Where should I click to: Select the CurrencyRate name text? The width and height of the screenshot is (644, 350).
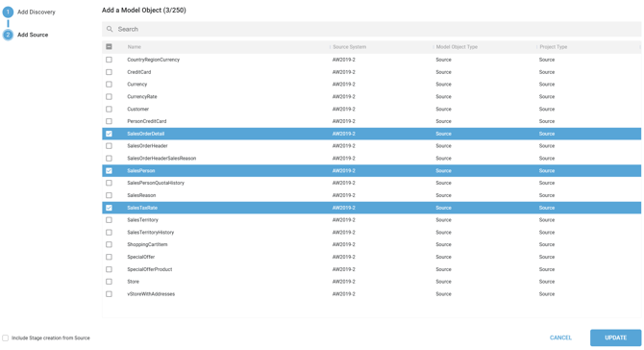pyautogui.click(x=142, y=96)
